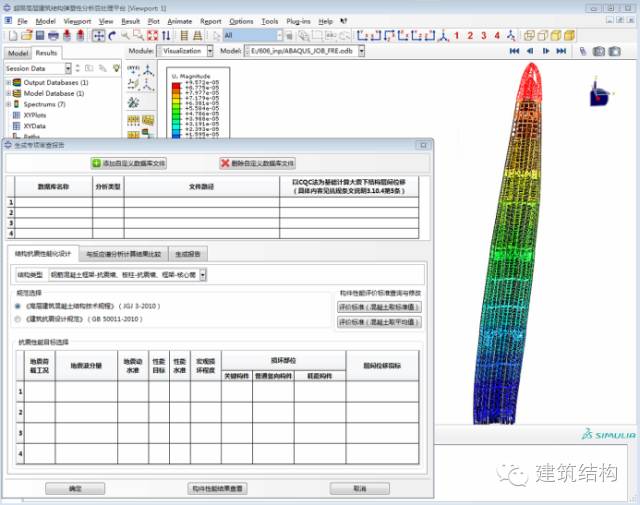This screenshot has width=640, height=505.
Task: Open the Session Data dropdown
Action: click(68, 68)
